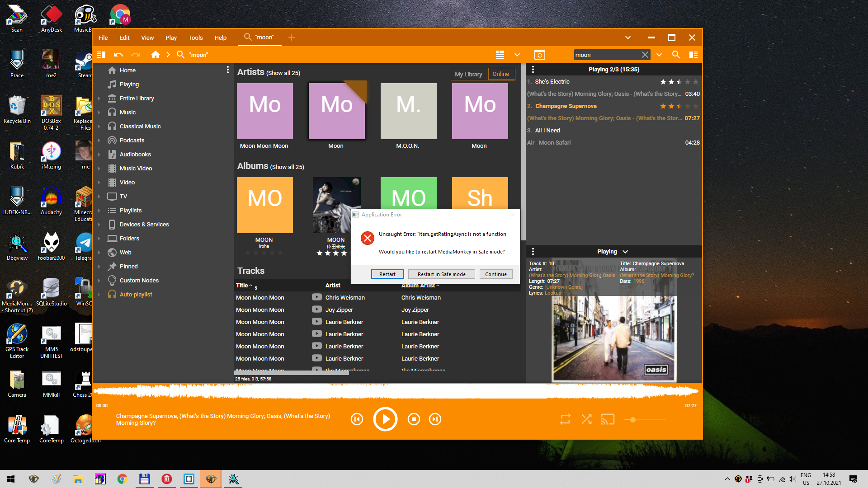This screenshot has height=488, width=868.
Task: Skip to the next track
Action: 435,419
